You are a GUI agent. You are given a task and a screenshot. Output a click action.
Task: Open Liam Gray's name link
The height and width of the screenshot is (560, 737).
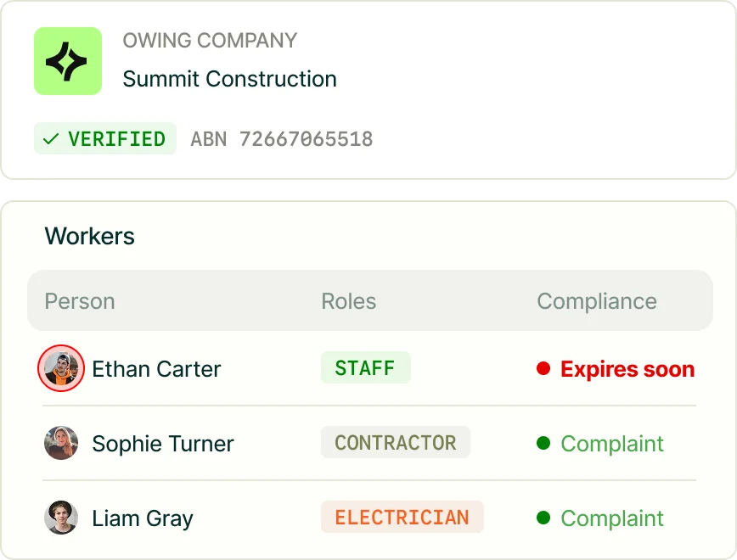pyautogui.click(x=143, y=518)
